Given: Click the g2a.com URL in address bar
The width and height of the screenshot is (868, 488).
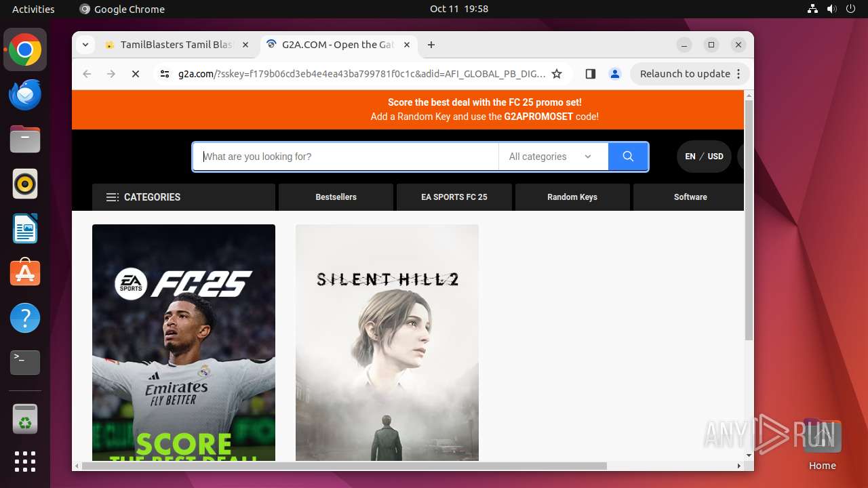Looking at the screenshot, I should point(362,74).
